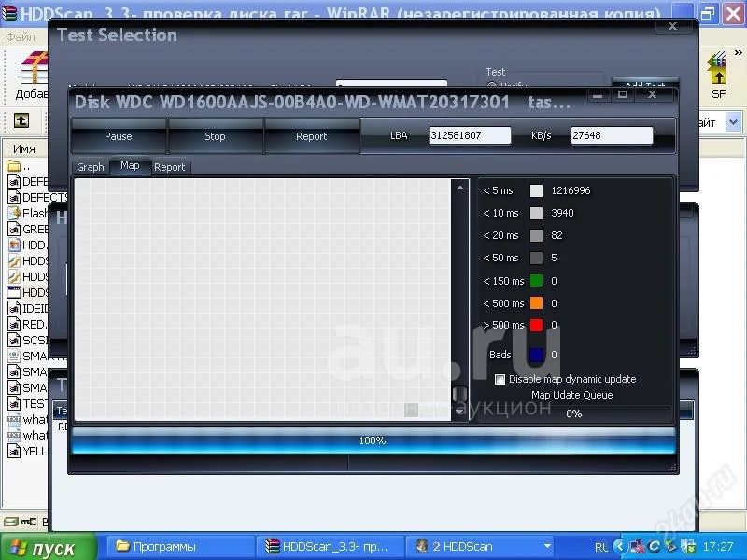Image resolution: width=747 pixels, height=560 pixels.
Task: Close the Test Selection window
Action: point(672,27)
